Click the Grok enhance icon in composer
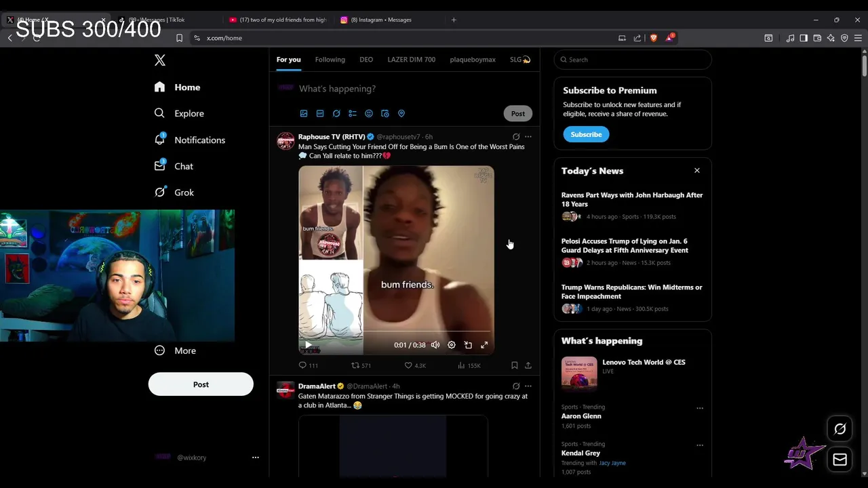The height and width of the screenshot is (488, 868). [336, 114]
